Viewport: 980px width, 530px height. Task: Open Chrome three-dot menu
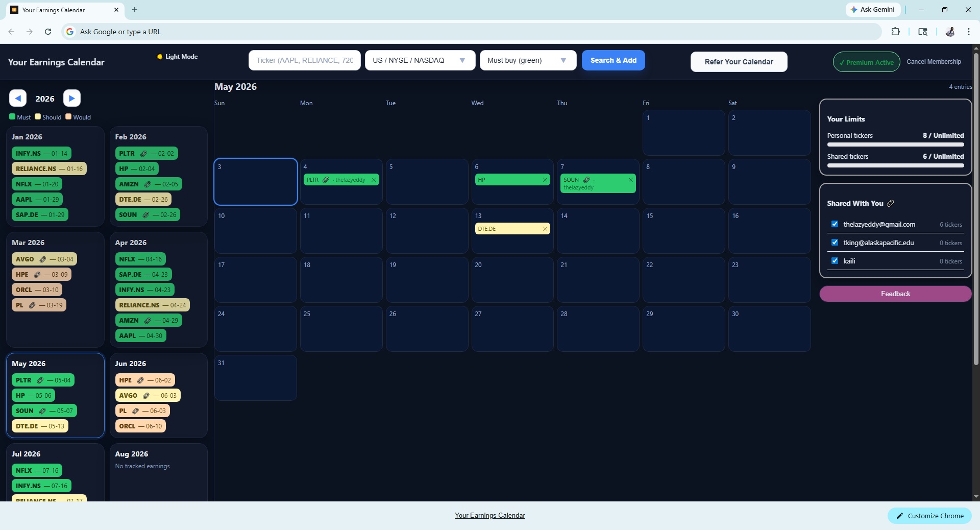(968, 32)
